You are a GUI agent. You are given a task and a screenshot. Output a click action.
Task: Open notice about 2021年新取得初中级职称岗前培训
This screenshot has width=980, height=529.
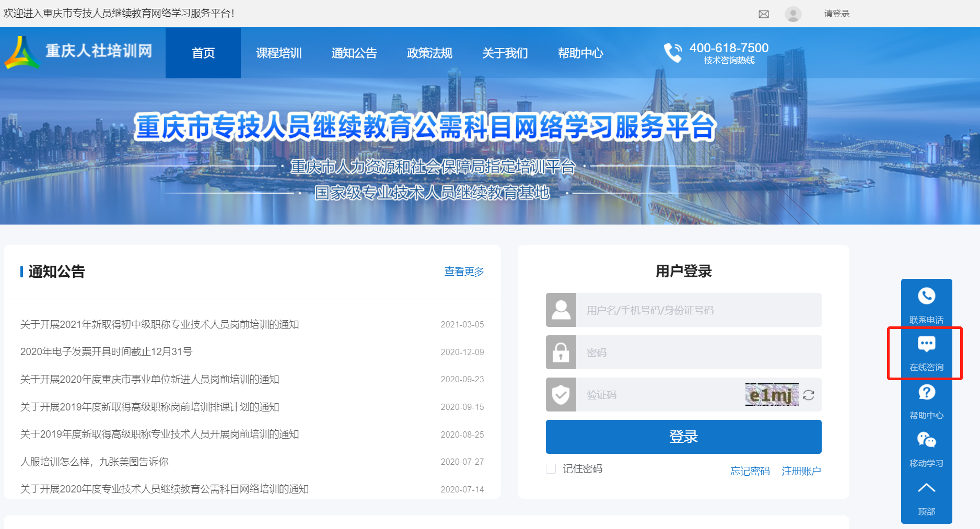point(159,324)
